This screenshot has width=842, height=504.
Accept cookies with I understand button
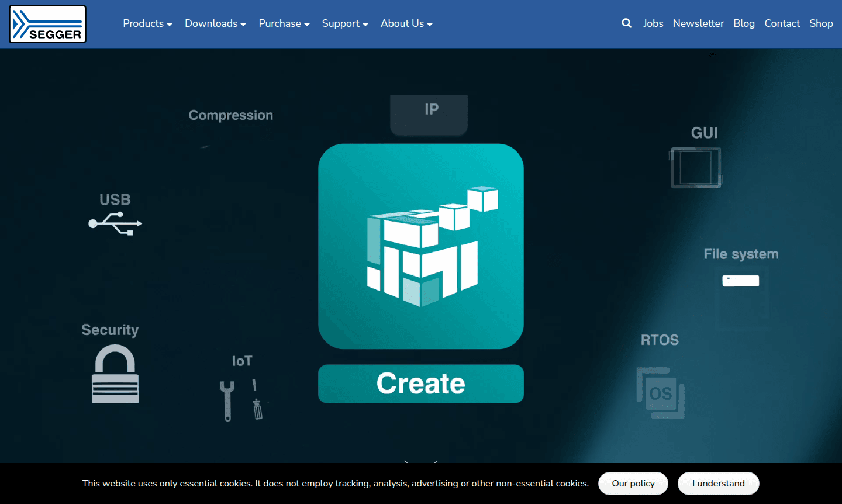pos(718,484)
